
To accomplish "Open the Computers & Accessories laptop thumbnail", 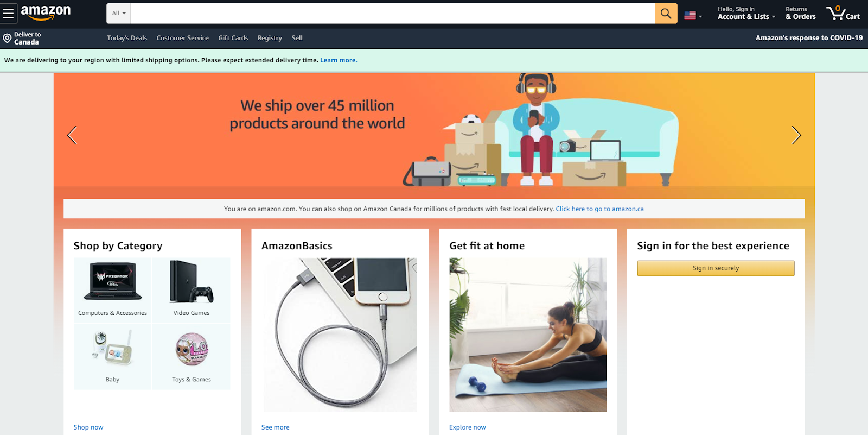I will pyautogui.click(x=112, y=290).
